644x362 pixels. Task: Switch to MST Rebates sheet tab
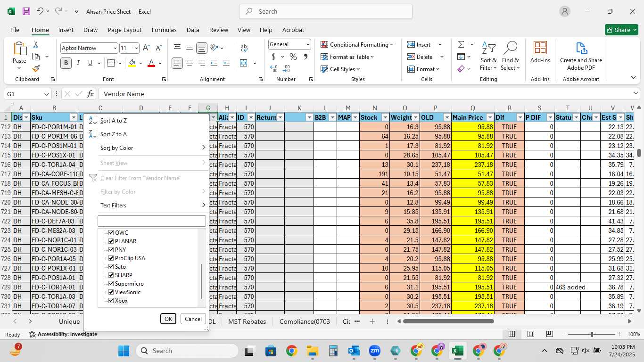coord(247,321)
